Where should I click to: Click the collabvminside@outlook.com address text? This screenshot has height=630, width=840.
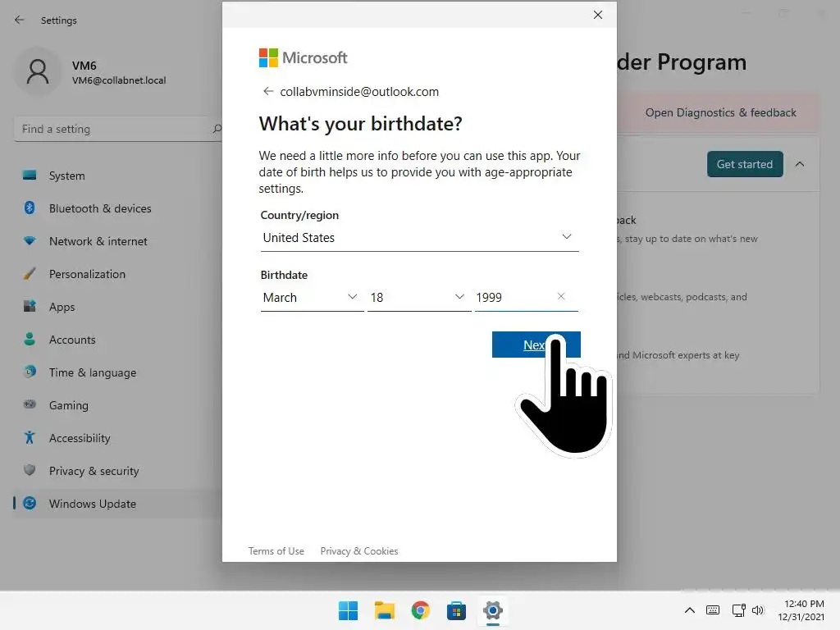coord(359,92)
